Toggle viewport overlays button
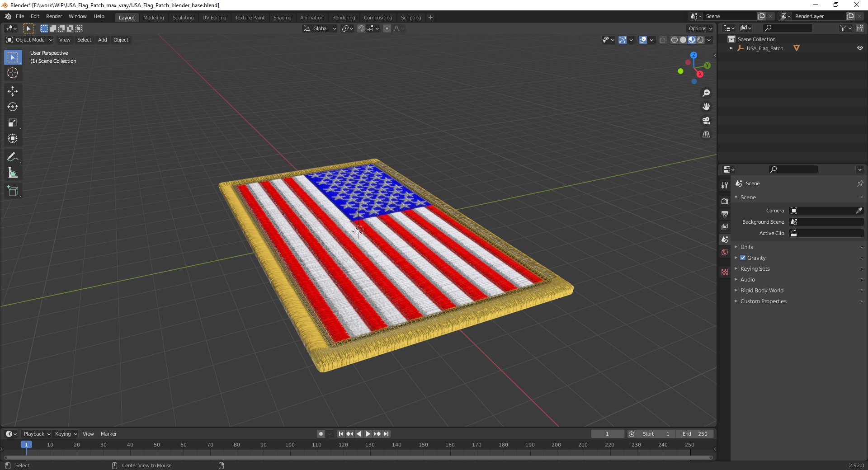 [643, 40]
